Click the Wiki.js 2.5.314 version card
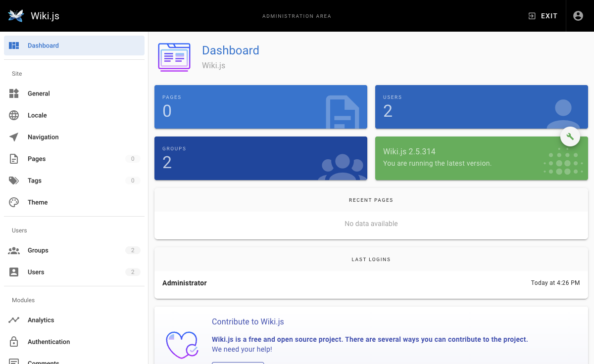594x364 pixels. (x=482, y=158)
